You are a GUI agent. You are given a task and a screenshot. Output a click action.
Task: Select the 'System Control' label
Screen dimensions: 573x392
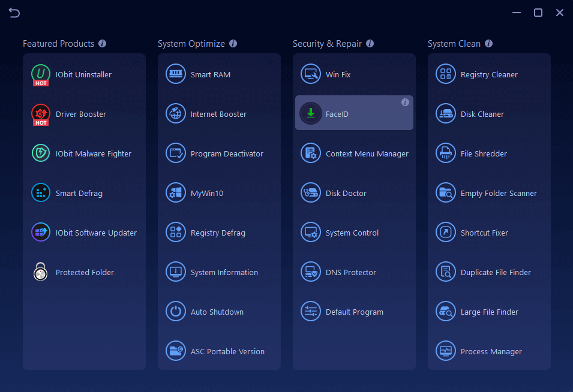click(352, 233)
